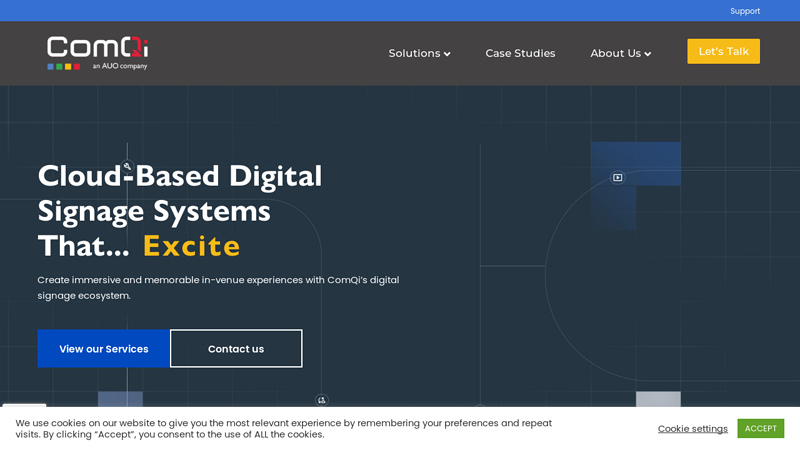This screenshot has height=450, width=800.
Task: Click the Let's Talk button
Action: (723, 51)
